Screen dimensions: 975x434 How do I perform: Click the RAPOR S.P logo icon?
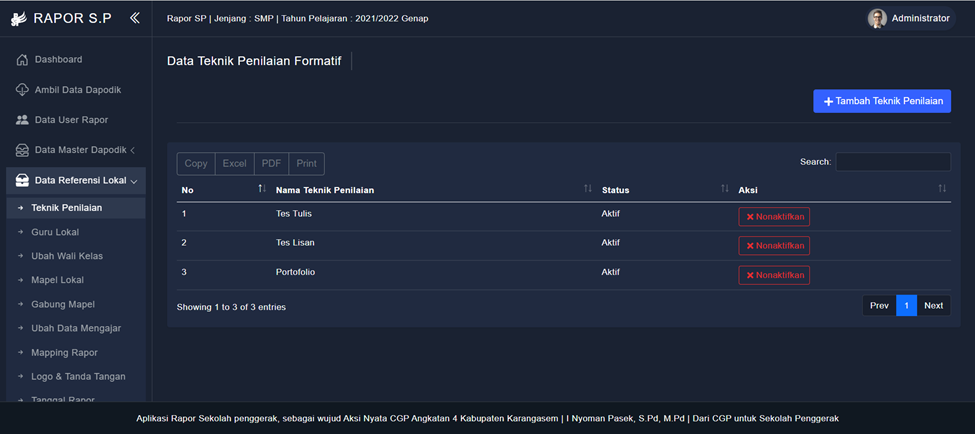coord(16,18)
